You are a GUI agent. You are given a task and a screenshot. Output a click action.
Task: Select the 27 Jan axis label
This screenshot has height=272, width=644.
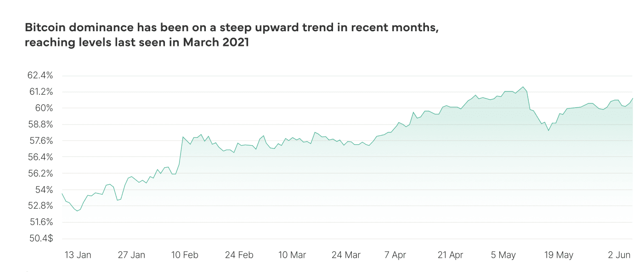131,255
